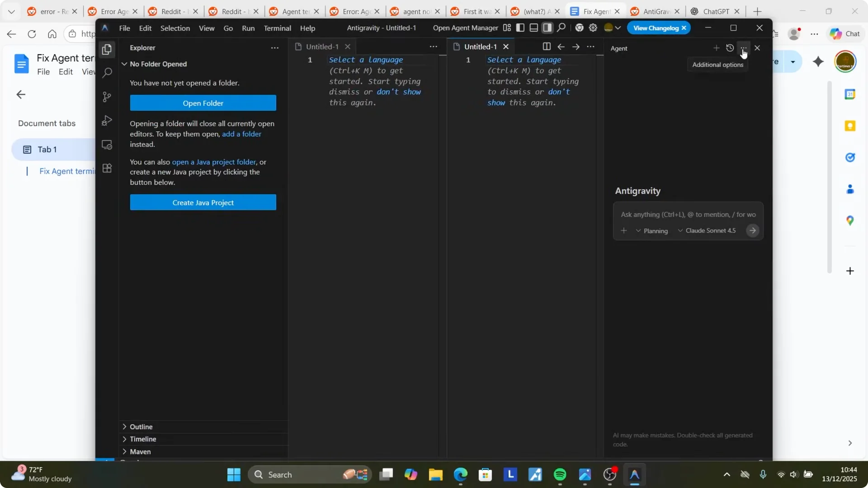Toggle the bottom panel visibility

coord(534,28)
